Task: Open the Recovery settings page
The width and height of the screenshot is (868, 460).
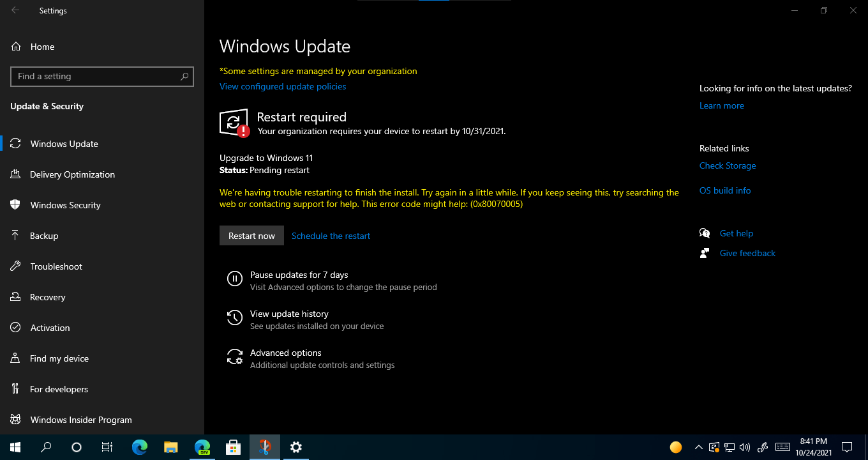Action: point(102,297)
